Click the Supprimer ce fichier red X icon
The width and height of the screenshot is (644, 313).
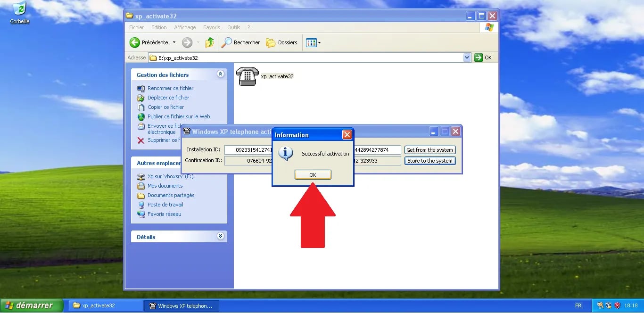pos(140,140)
